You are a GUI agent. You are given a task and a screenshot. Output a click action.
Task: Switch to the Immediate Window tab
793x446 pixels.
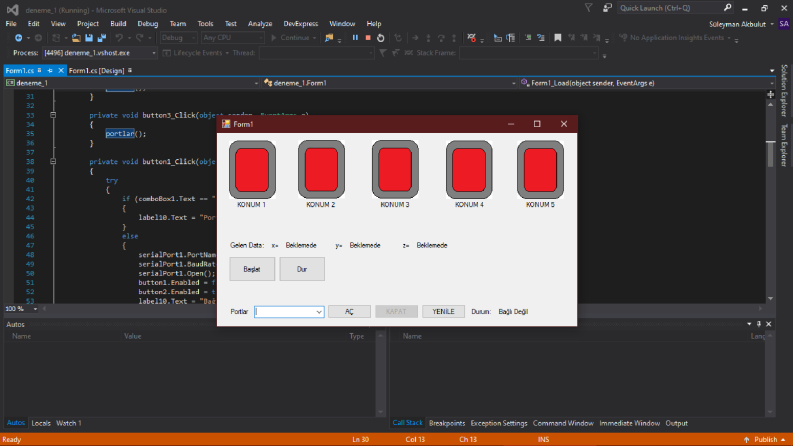630,423
